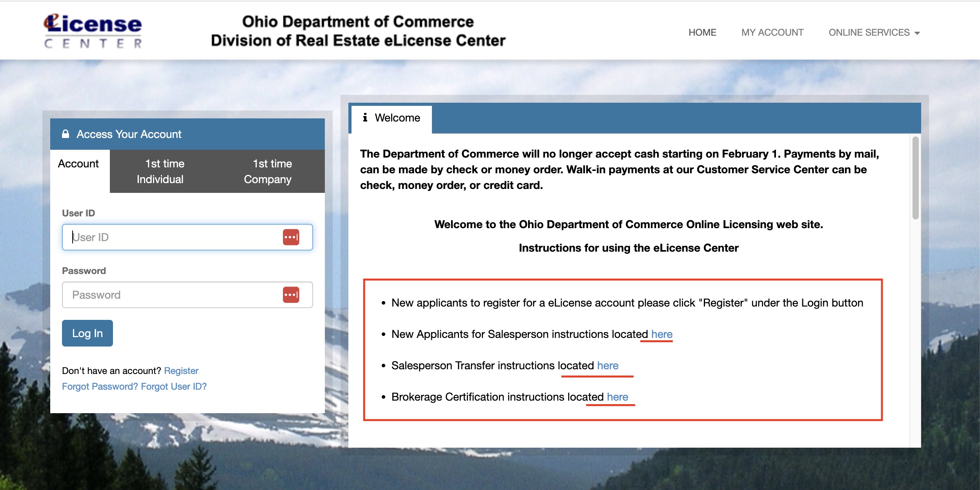Click the Log In button

(x=87, y=333)
